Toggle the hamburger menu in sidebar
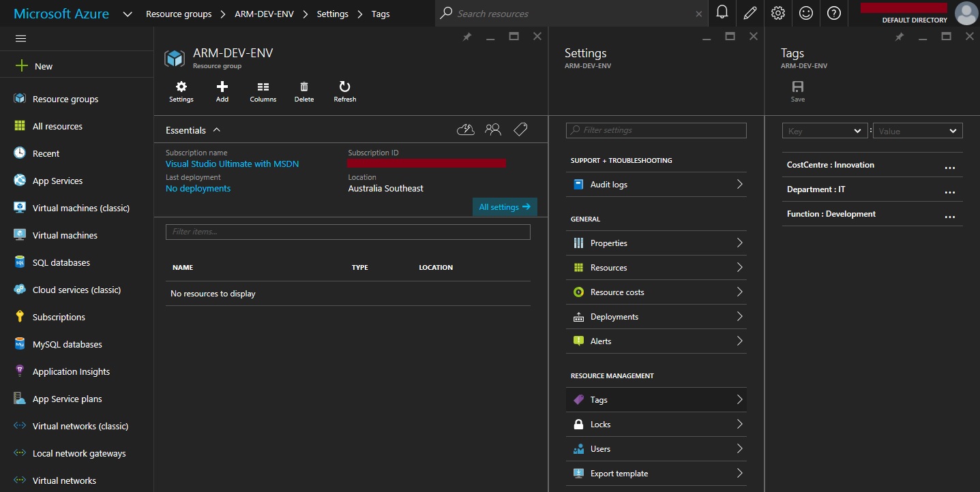 point(20,39)
